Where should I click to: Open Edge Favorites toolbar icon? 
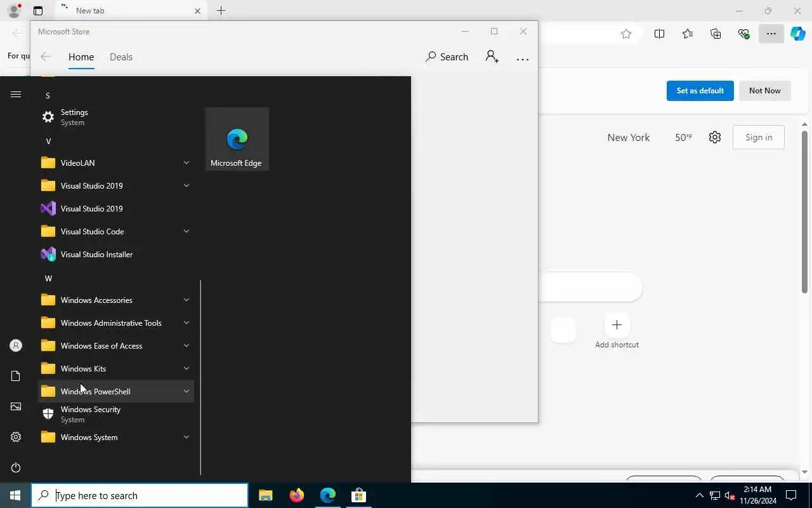[688, 34]
